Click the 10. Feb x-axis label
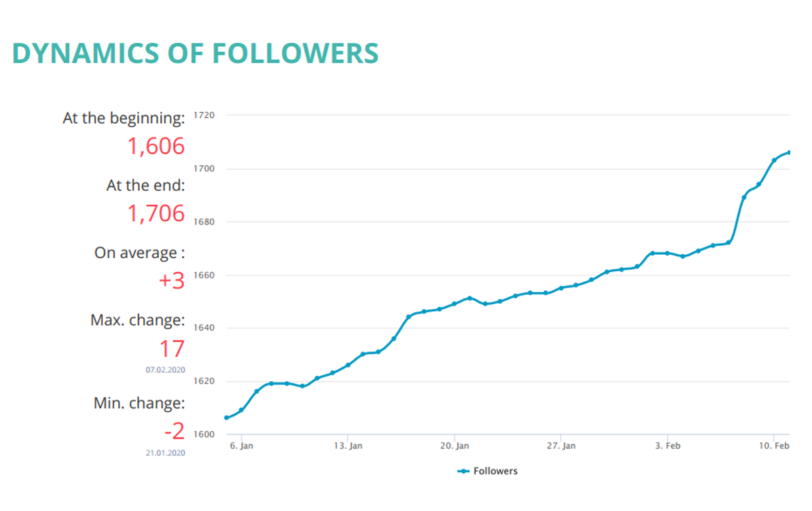Image resolution: width=812 pixels, height=511 pixels. pos(774,446)
